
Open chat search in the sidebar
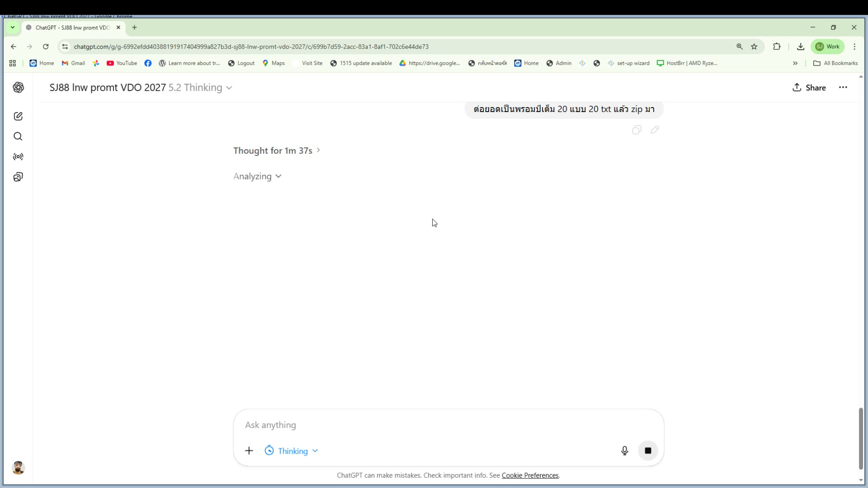click(18, 136)
